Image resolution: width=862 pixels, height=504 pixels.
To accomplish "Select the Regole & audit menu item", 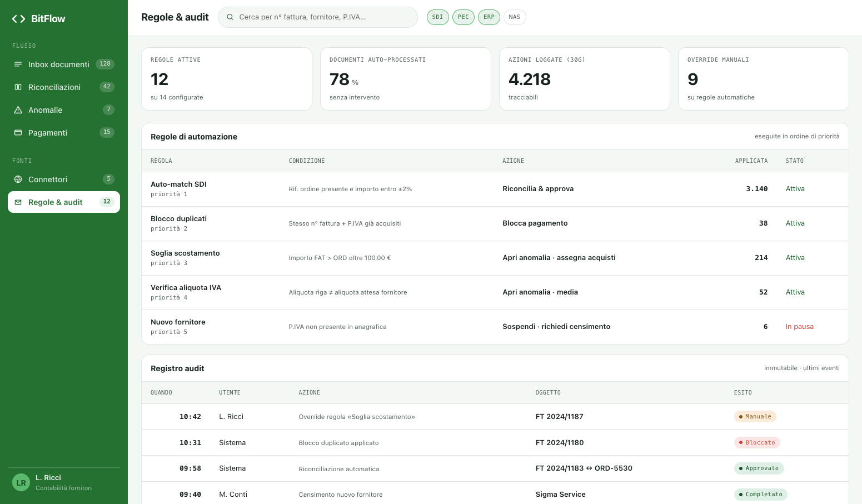I will pos(64,202).
